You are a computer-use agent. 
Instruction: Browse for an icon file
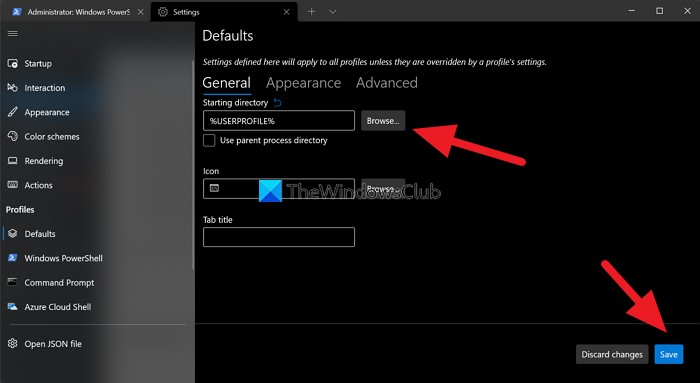(x=383, y=188)
